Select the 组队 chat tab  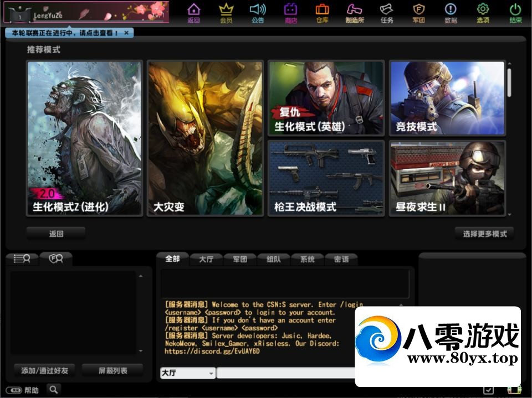coord(273,260)
